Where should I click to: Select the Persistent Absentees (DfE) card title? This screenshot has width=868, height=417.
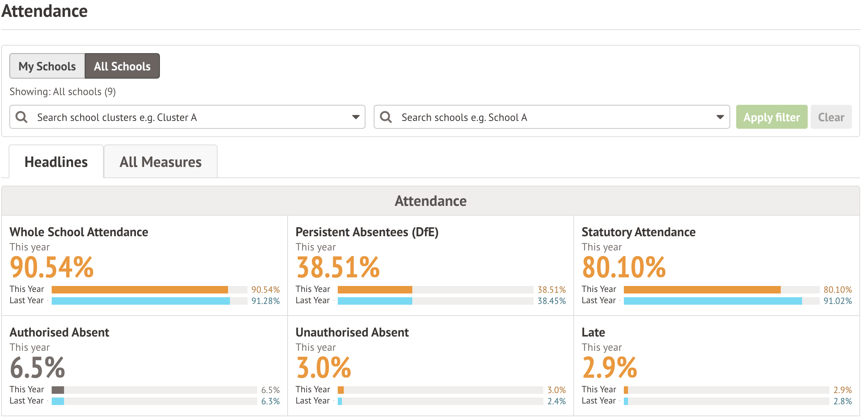tap(367, 232)
